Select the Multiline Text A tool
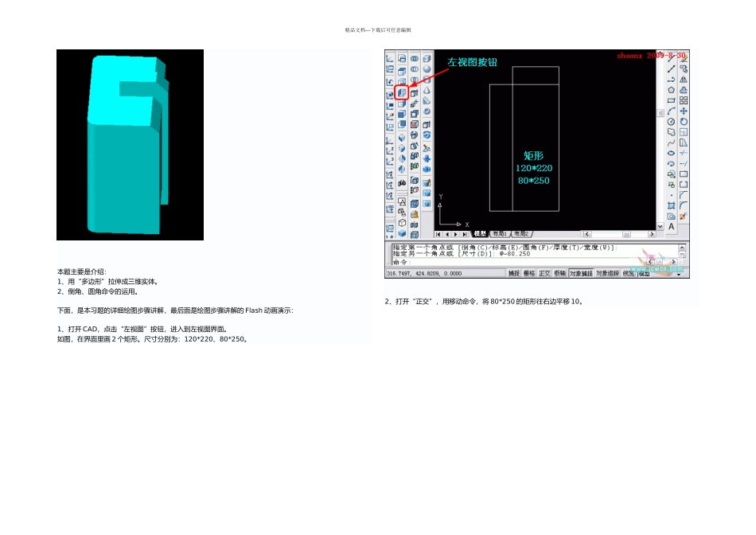Screen dimensions: 756x535 [x=671, y=226]
